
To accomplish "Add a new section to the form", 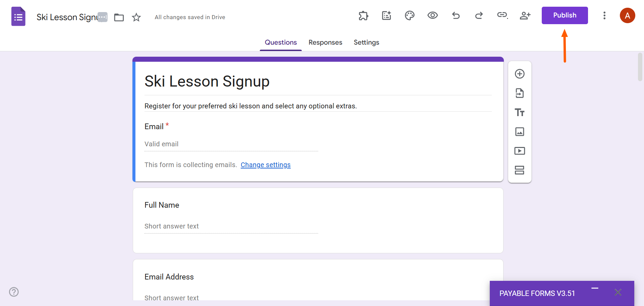I will click(520, 170).
